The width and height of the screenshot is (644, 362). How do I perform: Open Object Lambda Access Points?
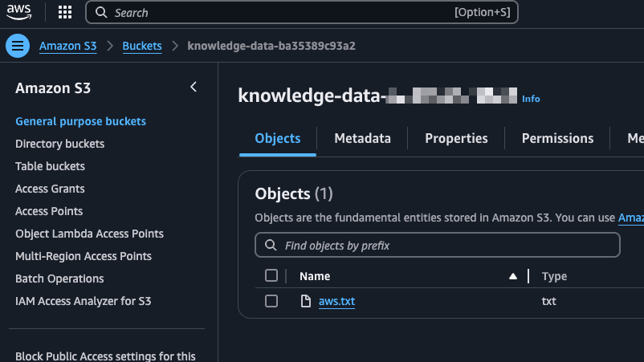(89, 234)
